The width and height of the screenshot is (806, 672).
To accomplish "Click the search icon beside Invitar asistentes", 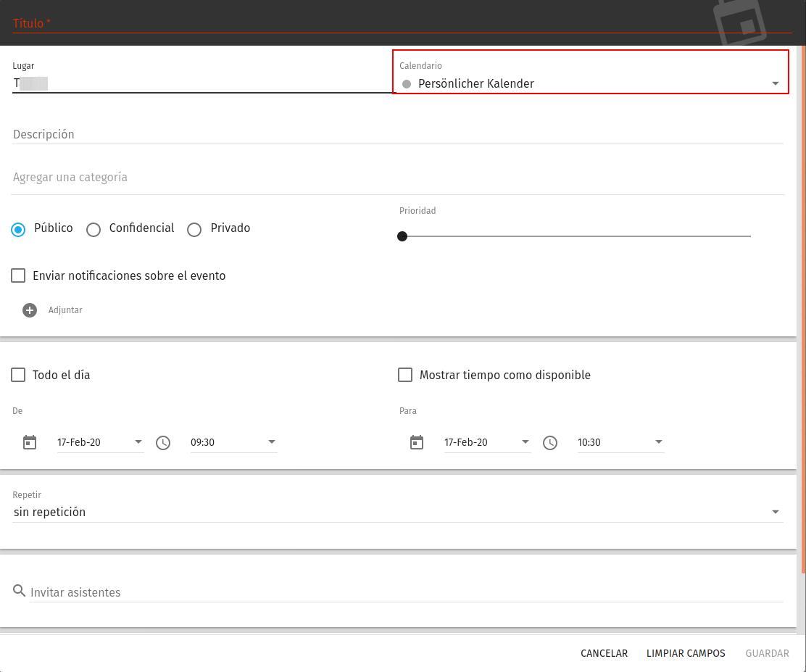I will tap(20, 592).
